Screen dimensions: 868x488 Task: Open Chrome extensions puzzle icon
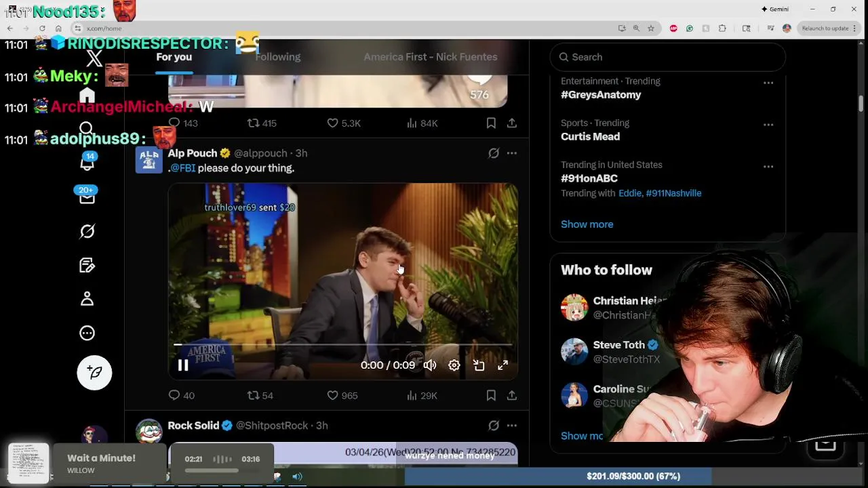pyautogui.click(x=722, y=28)
